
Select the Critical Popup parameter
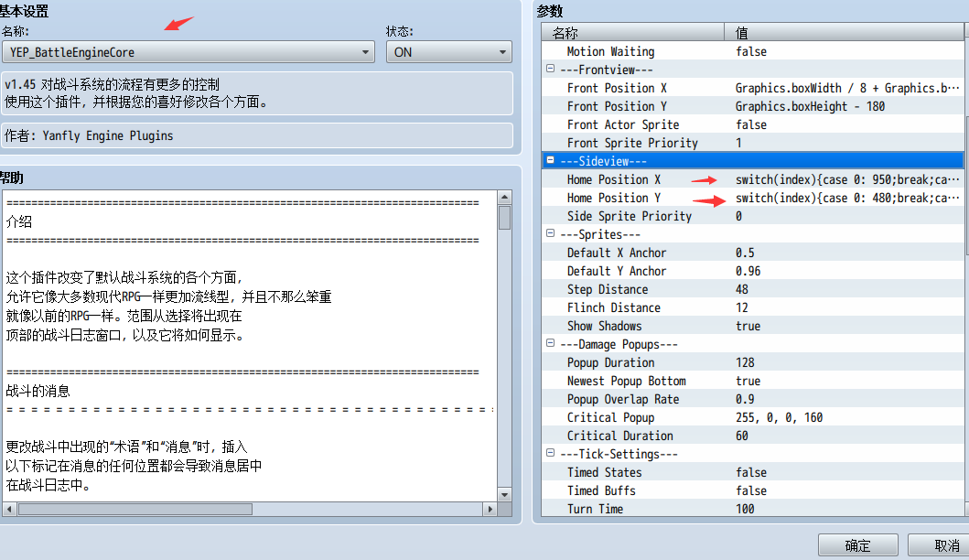click(x=753, y=417)
